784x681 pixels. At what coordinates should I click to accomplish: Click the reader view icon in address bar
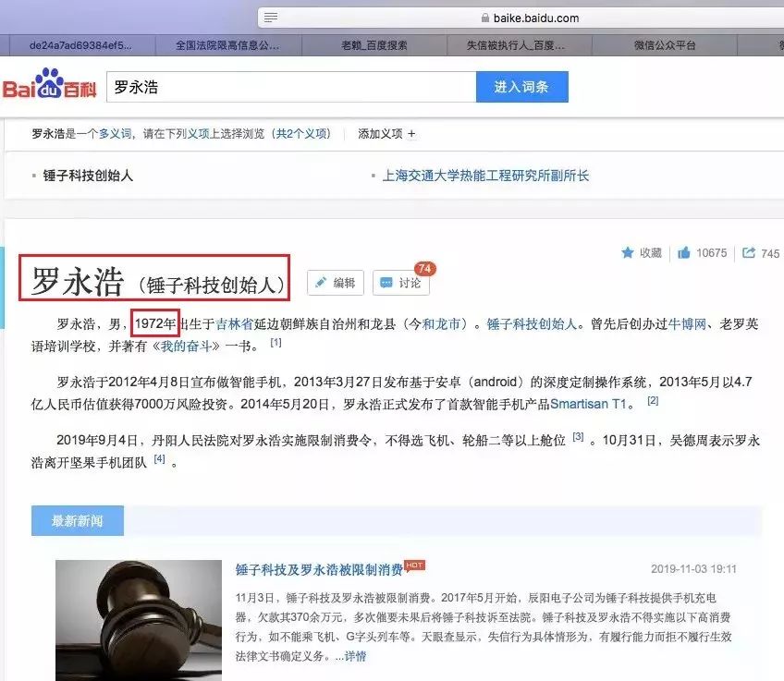coord(271,18)
